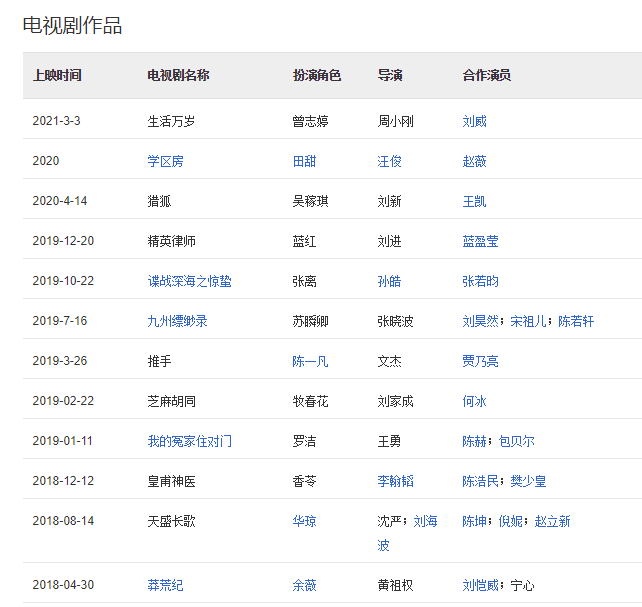642x607 pixels.
Task: Click the 电视剧作品 section heading
Action: point(72,25)
